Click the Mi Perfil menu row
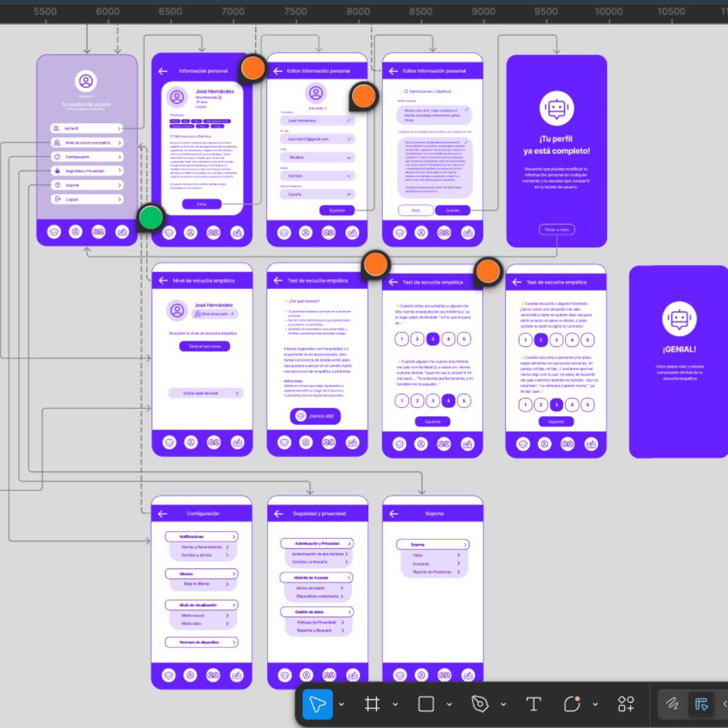The width and height of the screenshot is (728, 728). click(x=87, y=129)
